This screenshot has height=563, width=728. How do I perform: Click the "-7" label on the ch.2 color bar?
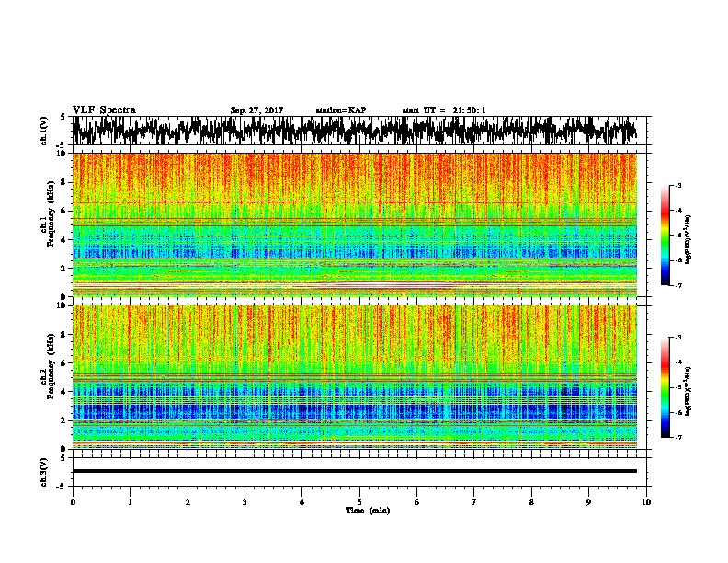pos(677,437)
